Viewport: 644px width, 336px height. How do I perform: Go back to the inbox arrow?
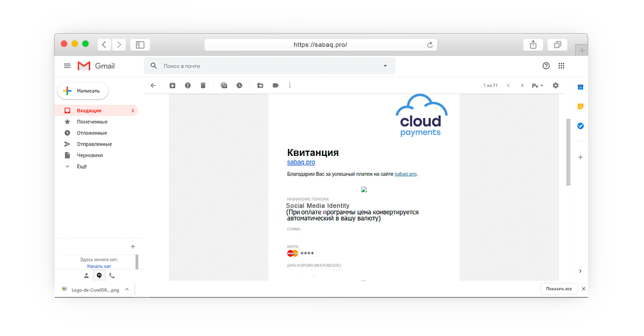pos(153,85)
